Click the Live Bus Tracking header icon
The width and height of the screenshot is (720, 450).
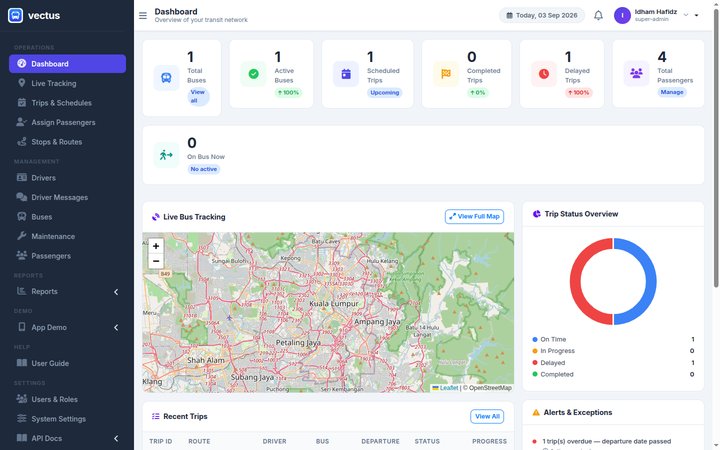tap(156, 217)
